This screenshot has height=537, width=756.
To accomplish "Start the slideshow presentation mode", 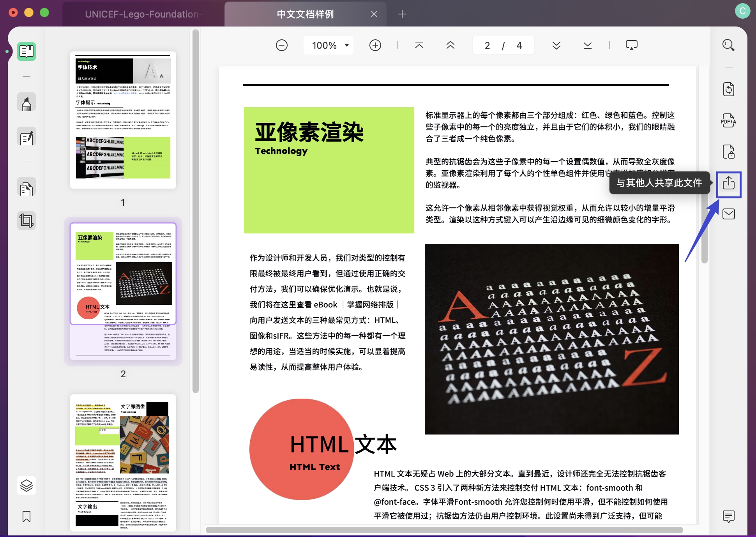I will click(x=632, y=45).
